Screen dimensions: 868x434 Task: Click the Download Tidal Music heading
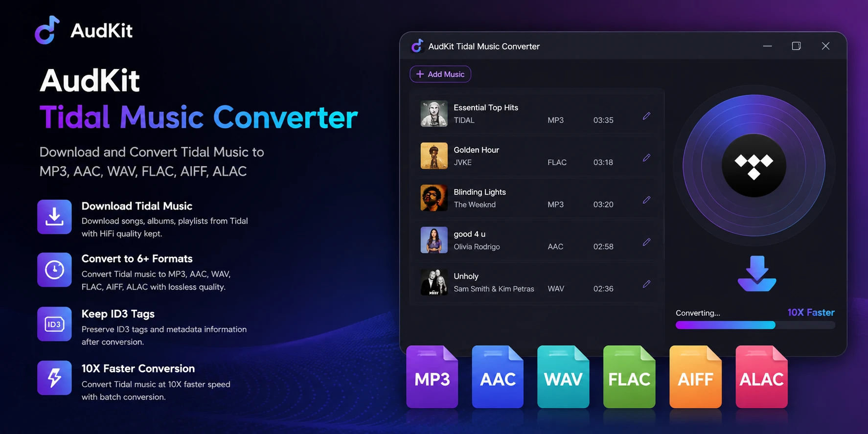pyautogui.click(x=137, y=206)
